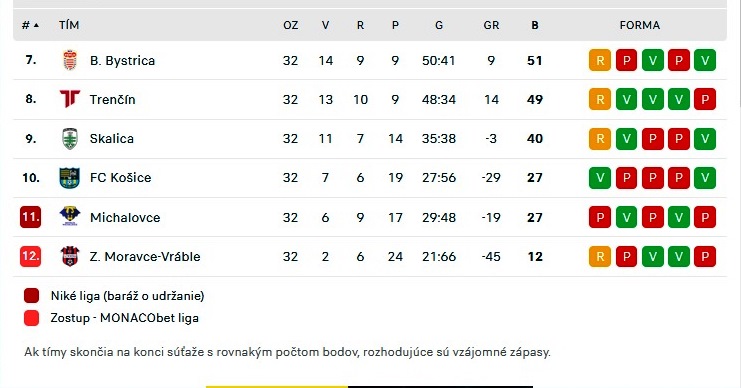The height and width of the screenshot is (388, 741).
Task: Sort table by the G goals column
Action: 439,25
